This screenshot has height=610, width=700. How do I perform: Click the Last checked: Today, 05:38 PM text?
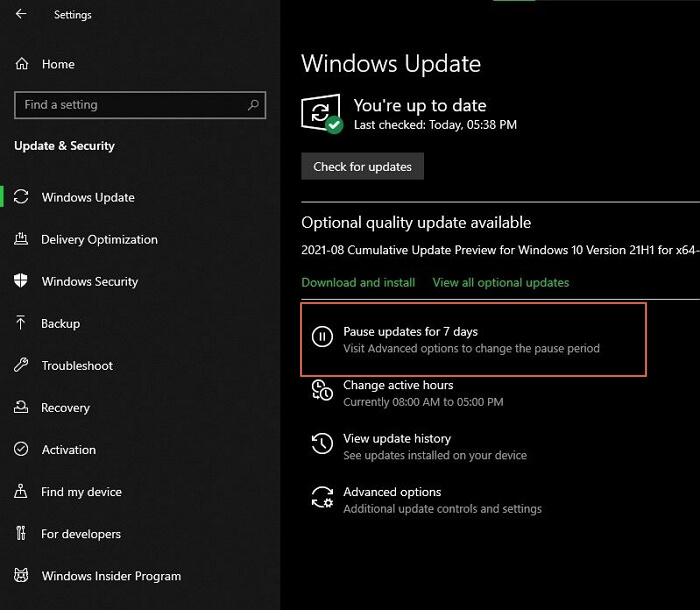(x=435, y=125)
